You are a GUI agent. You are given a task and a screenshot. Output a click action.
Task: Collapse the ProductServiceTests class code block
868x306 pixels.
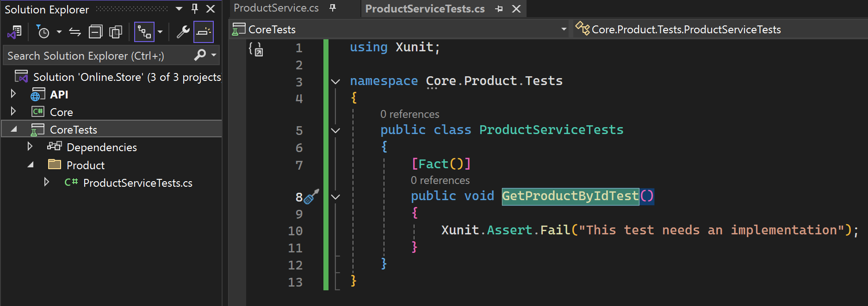pos(335,130)
